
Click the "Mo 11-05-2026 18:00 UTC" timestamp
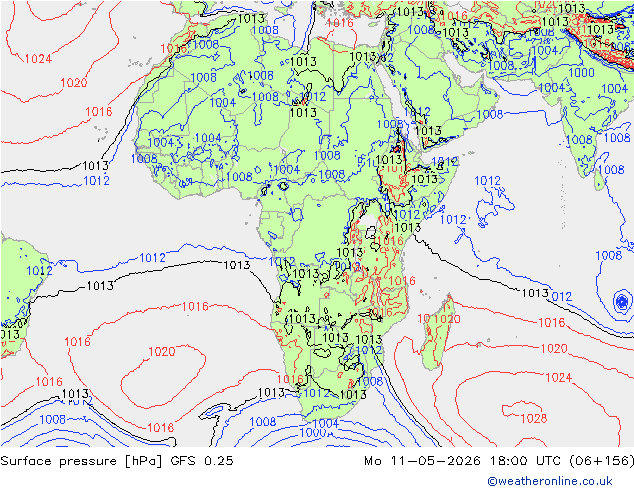pyautogui.click(x=463, y=461)
